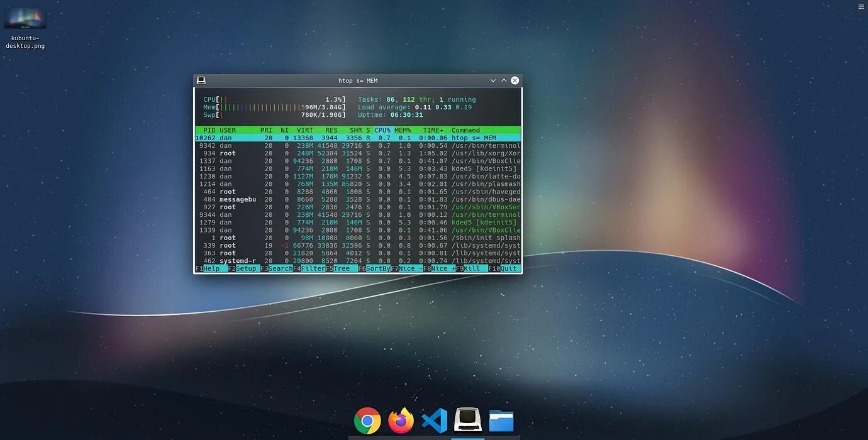This screenshot has height=440, width=868.
Task: Select the /usr/bin/plasmash process row
Action: (x=358, y=184)
